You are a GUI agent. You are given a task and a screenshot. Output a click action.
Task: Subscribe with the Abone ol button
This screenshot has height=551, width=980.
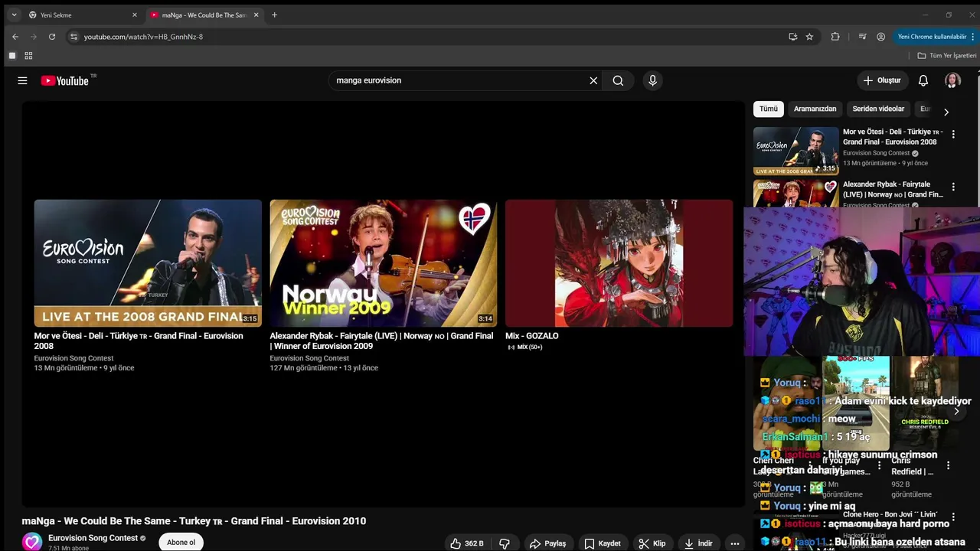[x=181, y=543]
